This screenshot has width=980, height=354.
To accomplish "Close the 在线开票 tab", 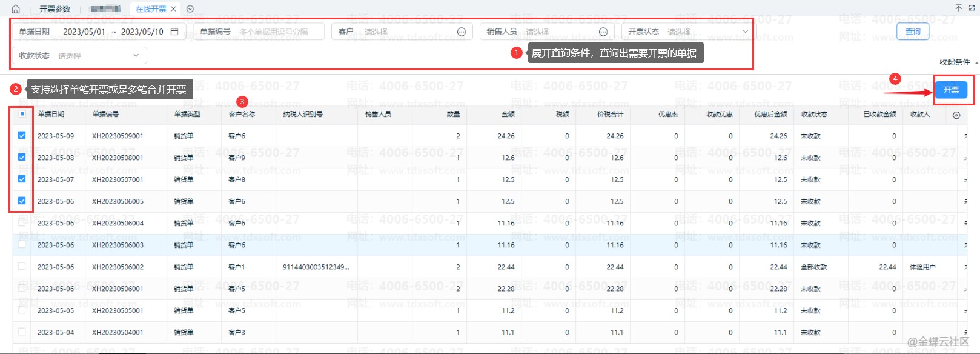I will tap(173, 9).
